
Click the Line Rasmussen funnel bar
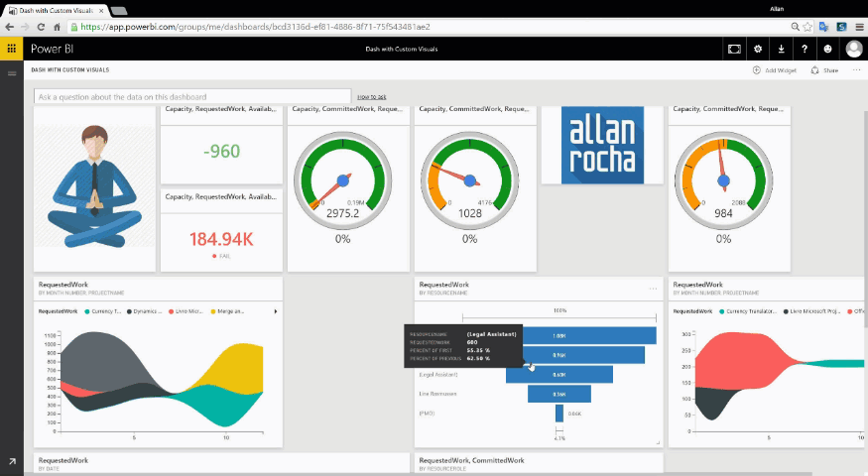(559, 394)
